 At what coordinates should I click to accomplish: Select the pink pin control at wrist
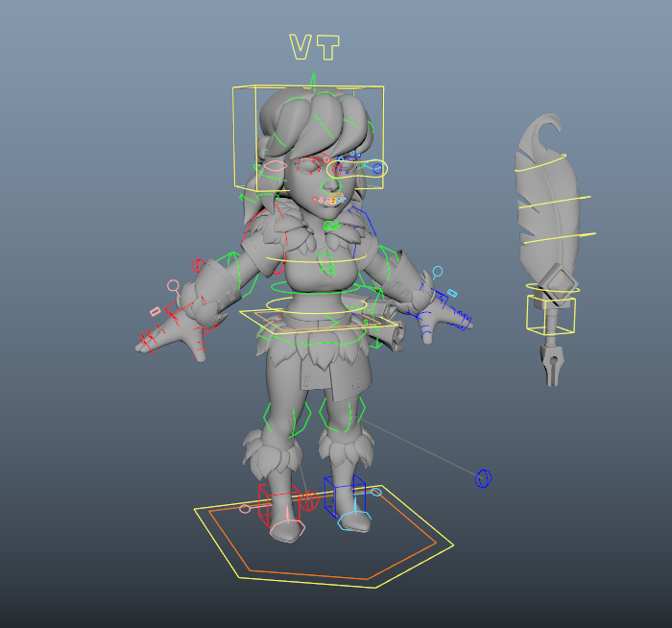pos(174,286)
